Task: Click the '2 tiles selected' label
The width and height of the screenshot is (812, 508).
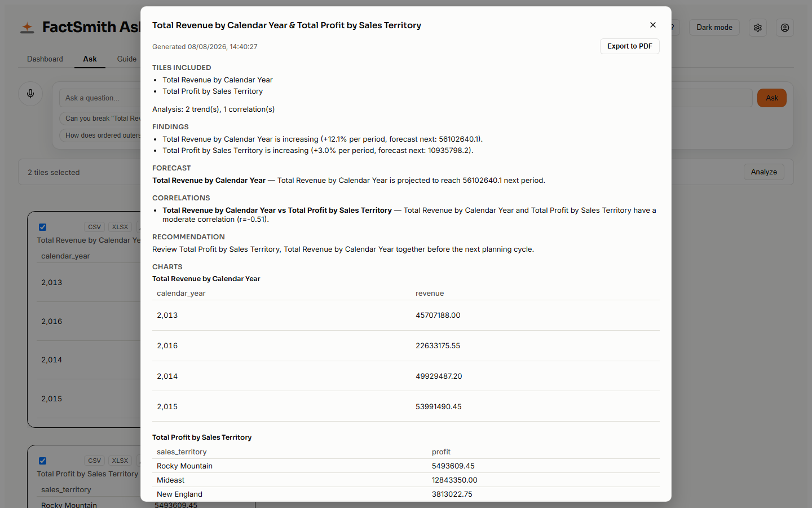Action: tap(54, 172)
